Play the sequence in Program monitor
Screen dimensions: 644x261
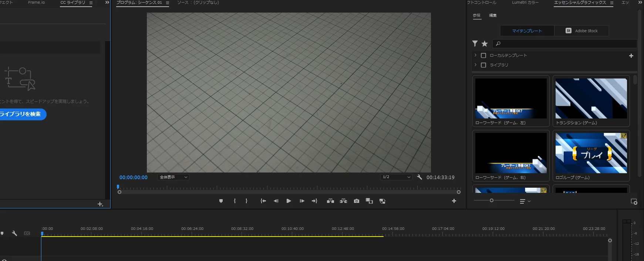coord(289,201)
